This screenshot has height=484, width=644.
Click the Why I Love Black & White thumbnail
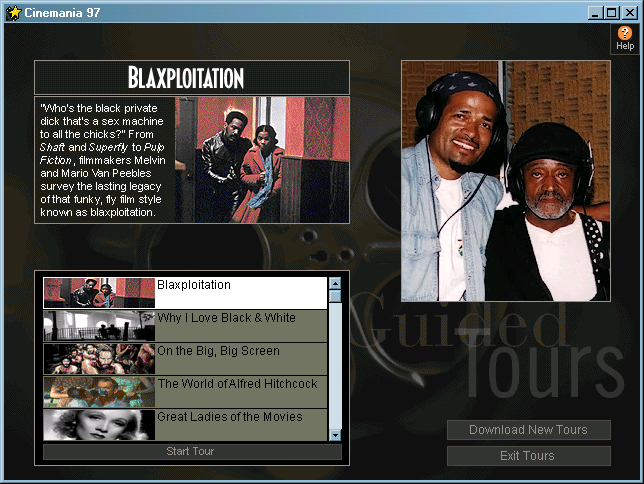click(99, 326)
